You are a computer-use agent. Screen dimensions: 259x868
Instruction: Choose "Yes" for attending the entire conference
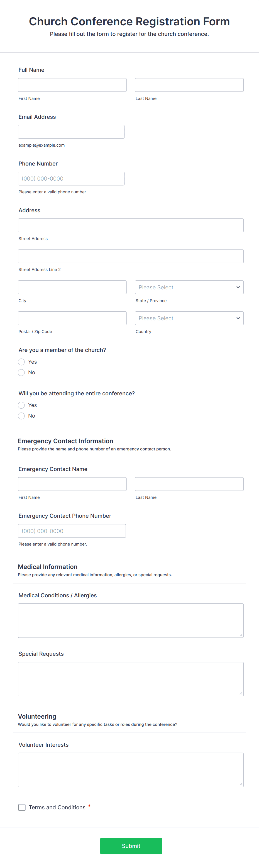tap(21, 405)
